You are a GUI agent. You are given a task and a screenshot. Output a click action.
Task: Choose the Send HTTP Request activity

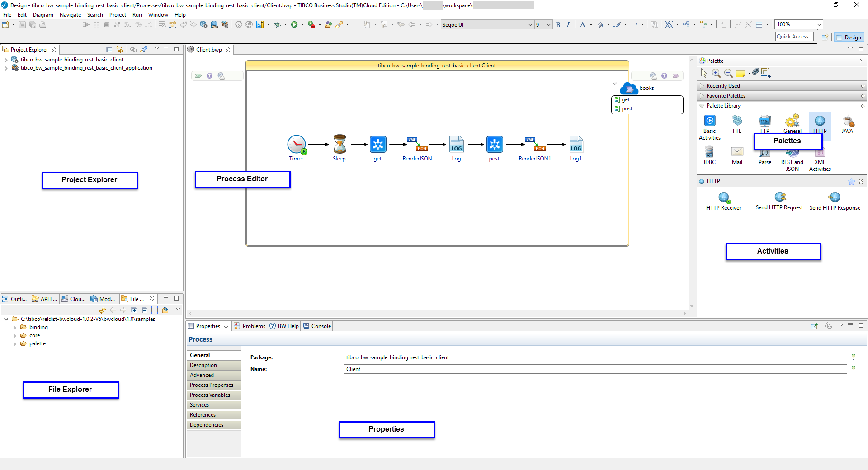(x=780, y=197)
